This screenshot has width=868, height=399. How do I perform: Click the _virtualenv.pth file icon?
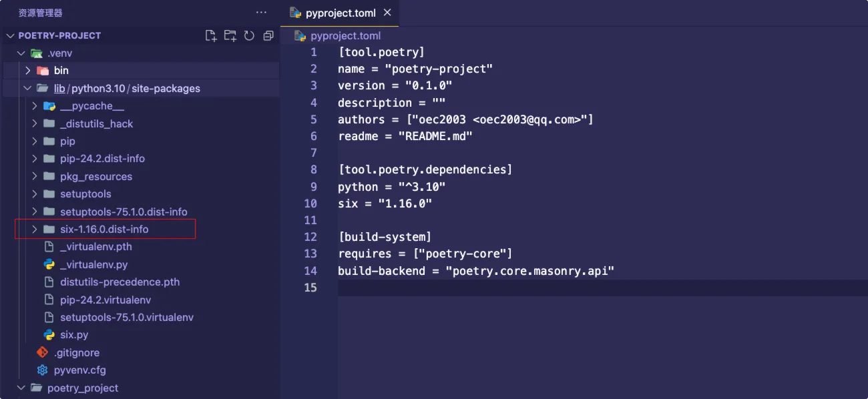[x=49, y=246]
